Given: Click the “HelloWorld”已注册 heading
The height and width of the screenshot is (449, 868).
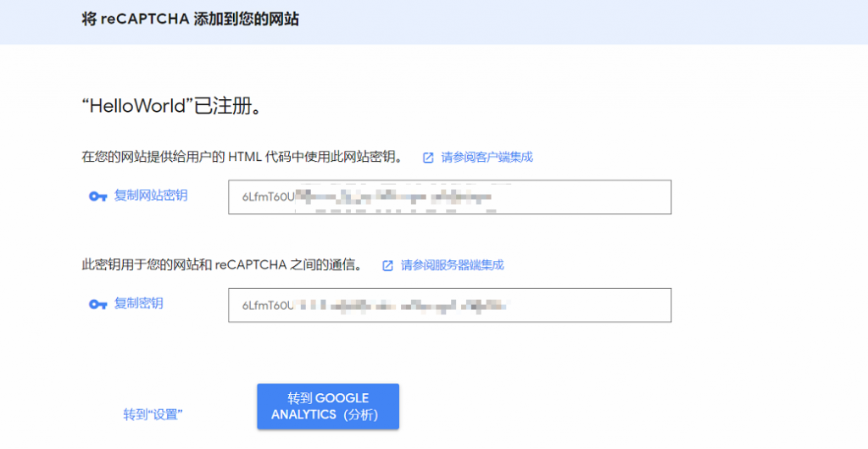Looking at the screenshot, I should [170, 108].
